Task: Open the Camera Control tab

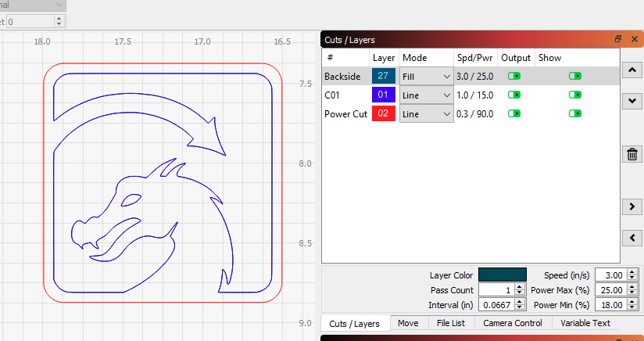Action: [x=512, y=323]
